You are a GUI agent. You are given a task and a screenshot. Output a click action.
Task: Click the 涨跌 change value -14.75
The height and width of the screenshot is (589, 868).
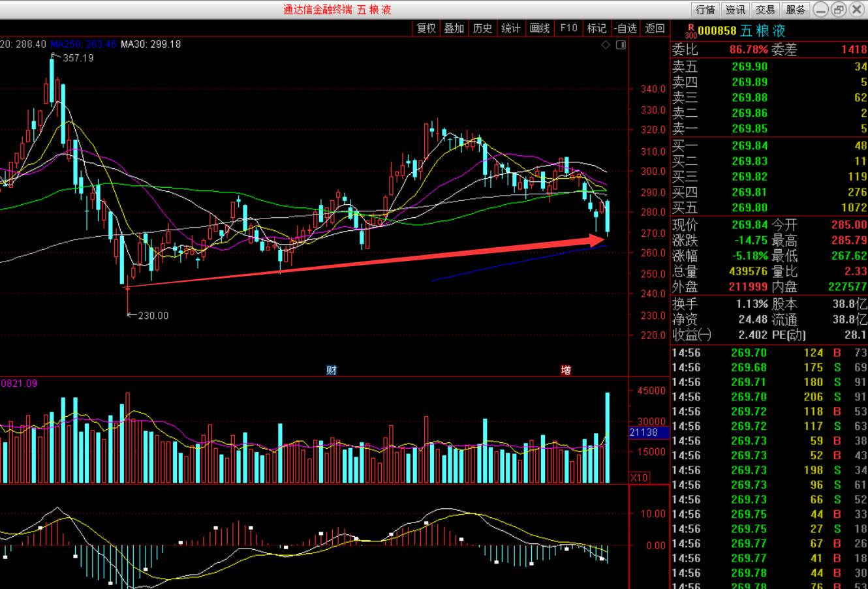(x=751, y=240)
